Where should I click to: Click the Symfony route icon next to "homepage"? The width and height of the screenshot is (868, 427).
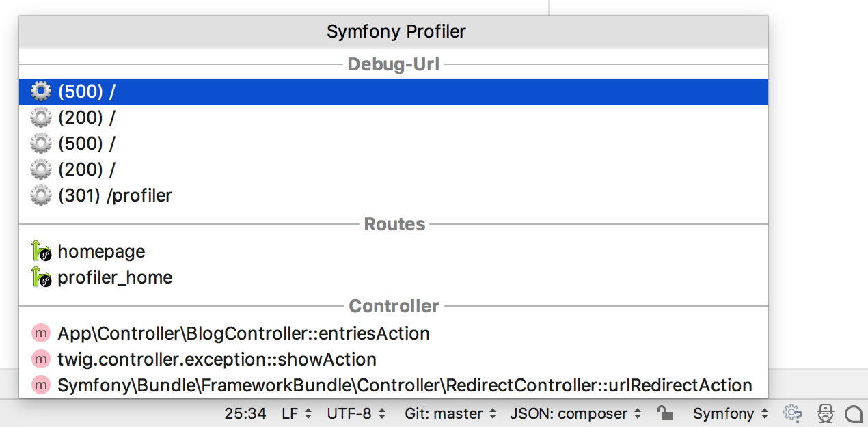(x=42, y=251)
